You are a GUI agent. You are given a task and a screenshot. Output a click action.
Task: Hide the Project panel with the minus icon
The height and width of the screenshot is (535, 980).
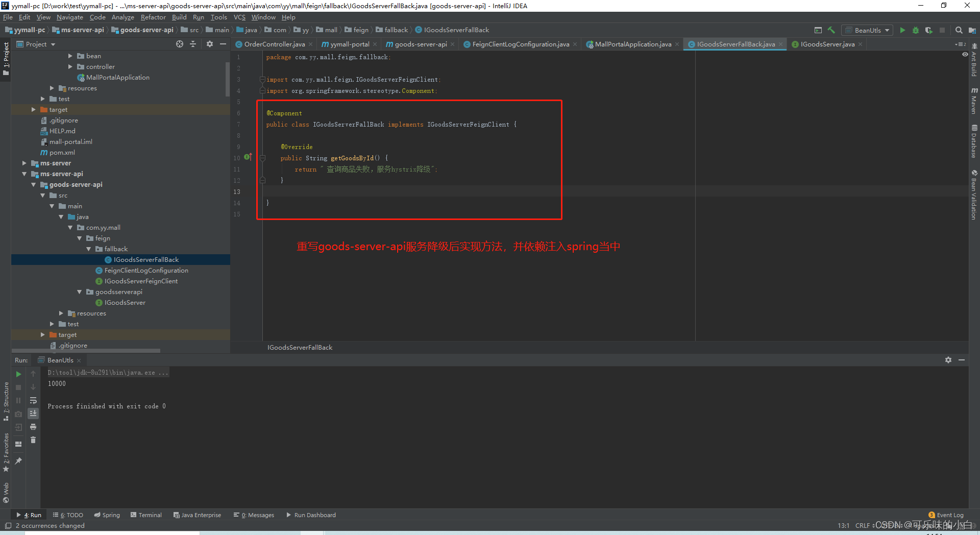click(223, 44)
